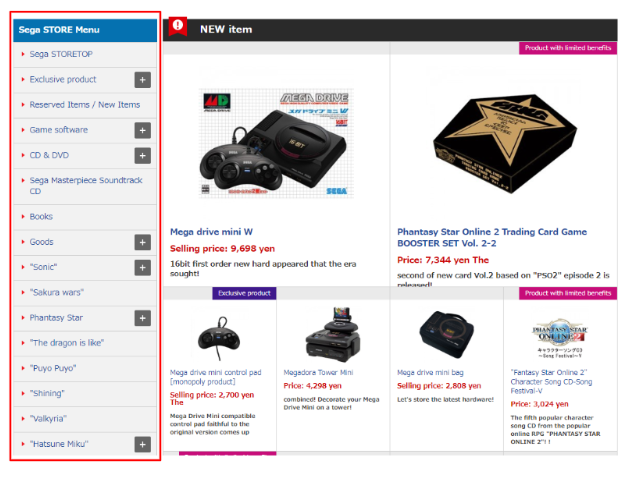The image size is (632, 477).
Task: Click "Selling price: 2,808 yen" text
Action: (439, 386)
